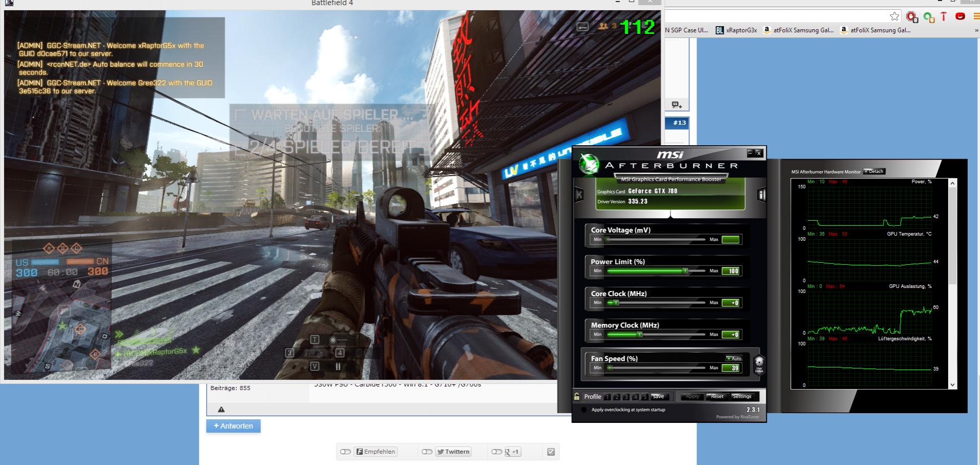The width and height of the screenshot is (980, 465).
Task: Click the blue Antworten reply button
Action: 234,426
